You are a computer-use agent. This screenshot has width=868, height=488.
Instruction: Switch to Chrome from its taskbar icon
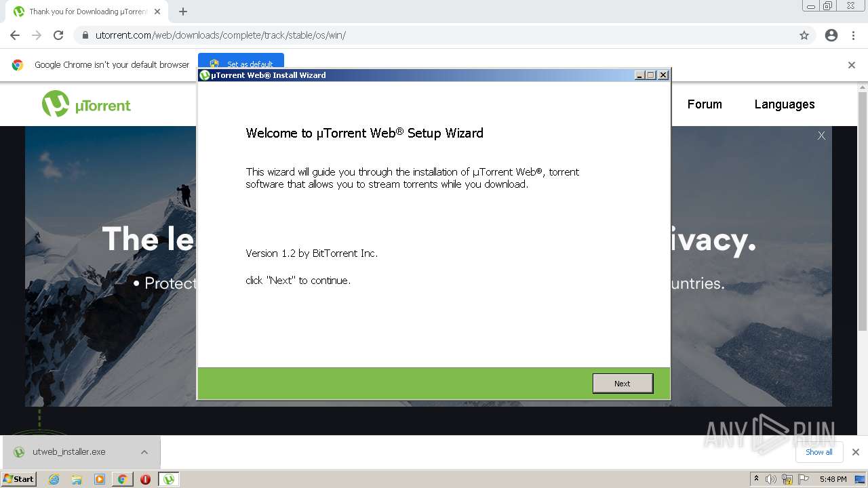pyautogui.click(x=122, y=479)
